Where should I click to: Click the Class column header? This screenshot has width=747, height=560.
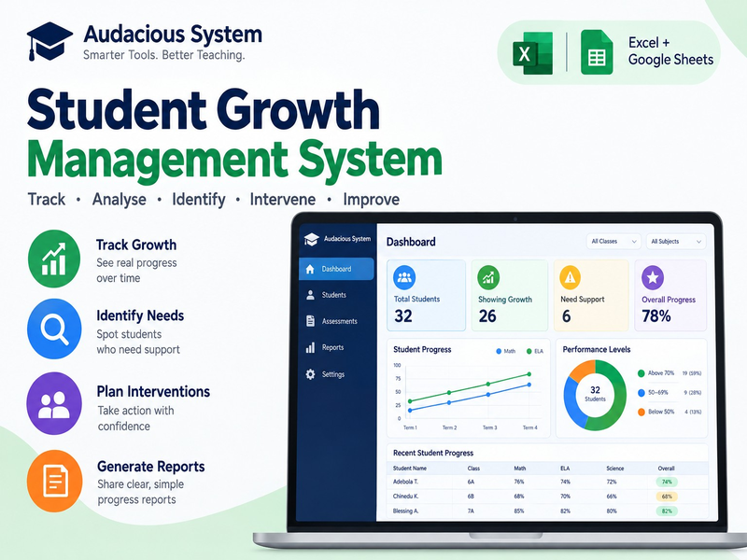[x=473, y=469]
